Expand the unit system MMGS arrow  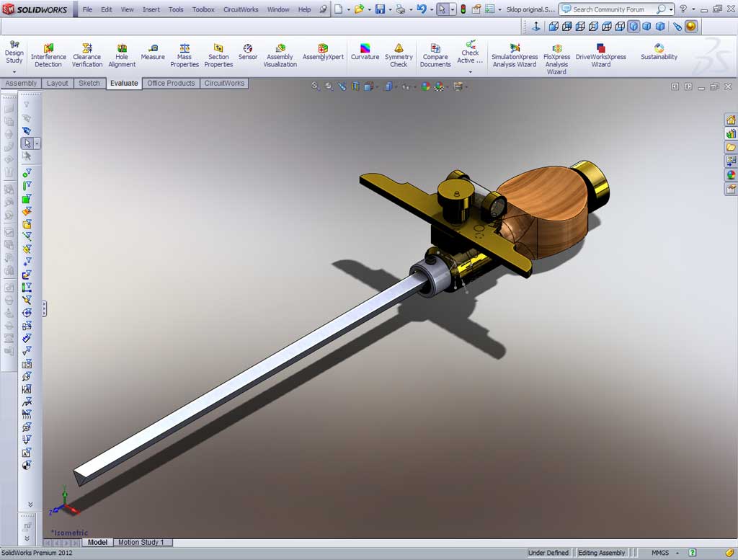tap(677, 553)
